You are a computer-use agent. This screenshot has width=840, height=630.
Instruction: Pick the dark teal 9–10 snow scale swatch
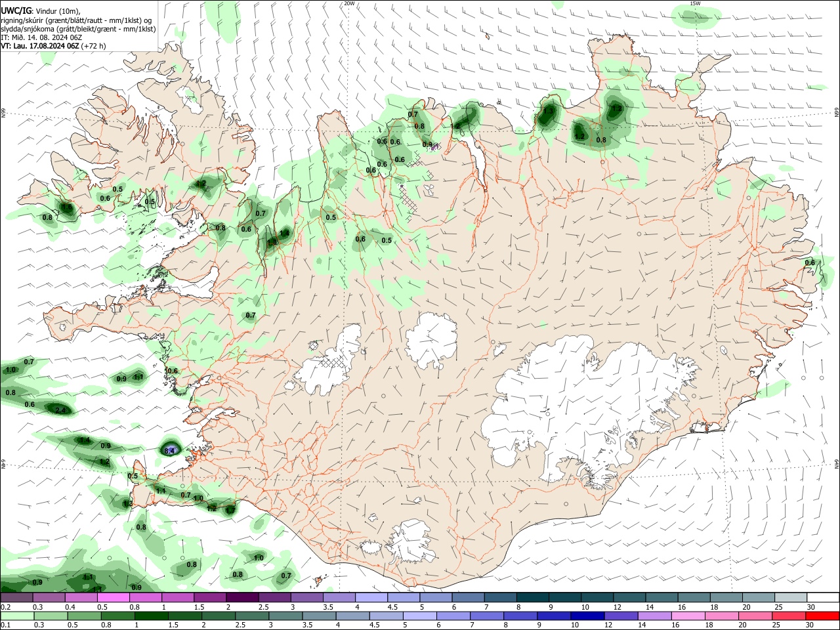coord(565,598)
